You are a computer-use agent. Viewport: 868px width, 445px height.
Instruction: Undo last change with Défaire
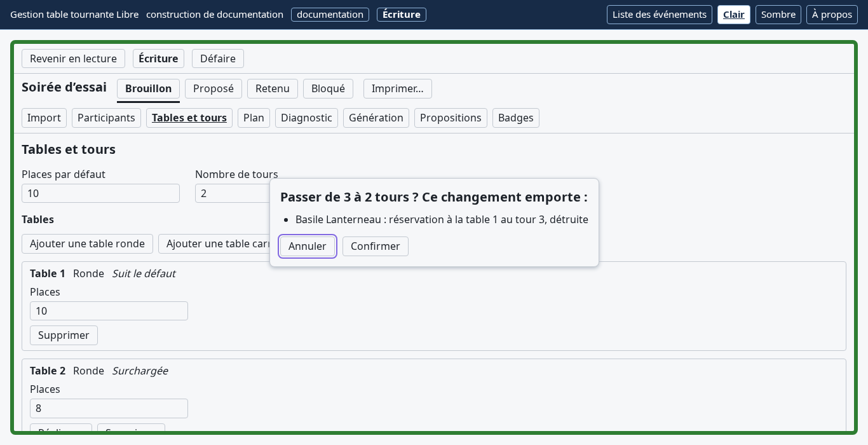click(218, 58)
